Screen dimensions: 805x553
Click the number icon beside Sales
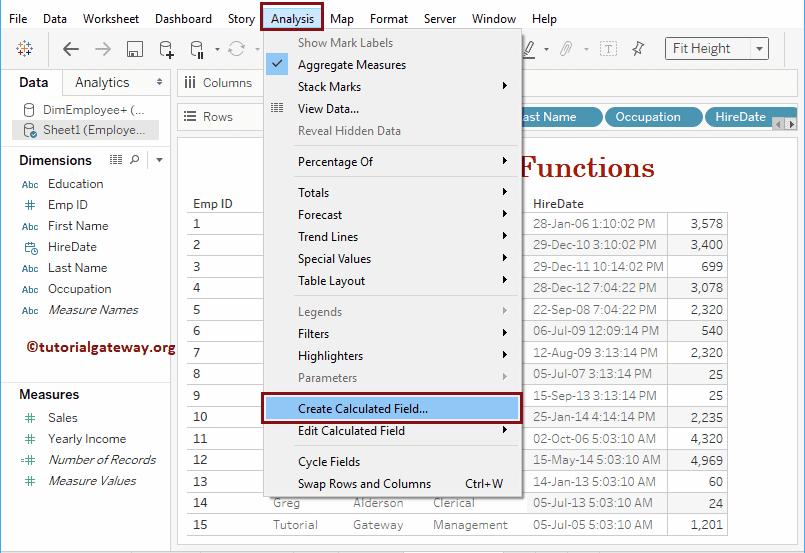click(x=30, y=418)
